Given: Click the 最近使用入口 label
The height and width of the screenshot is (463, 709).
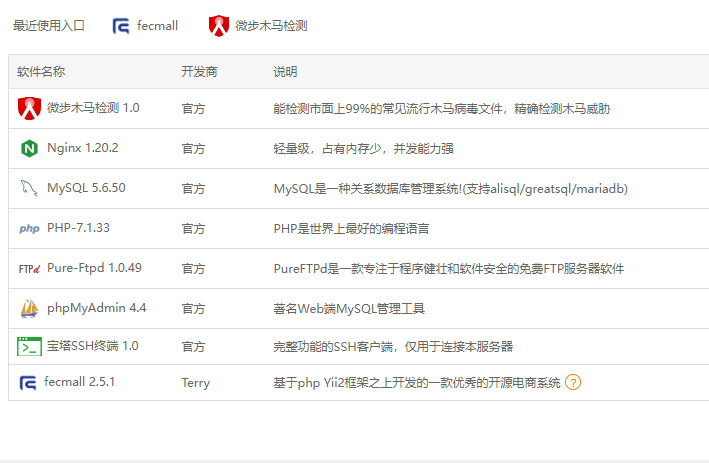Looking at the screenshot, I should (49, 26).
